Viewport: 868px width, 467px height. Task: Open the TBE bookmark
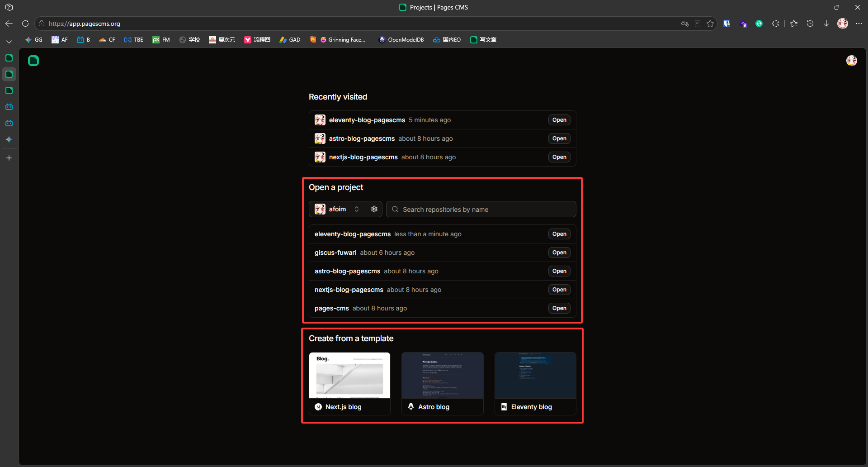[134, 40]
